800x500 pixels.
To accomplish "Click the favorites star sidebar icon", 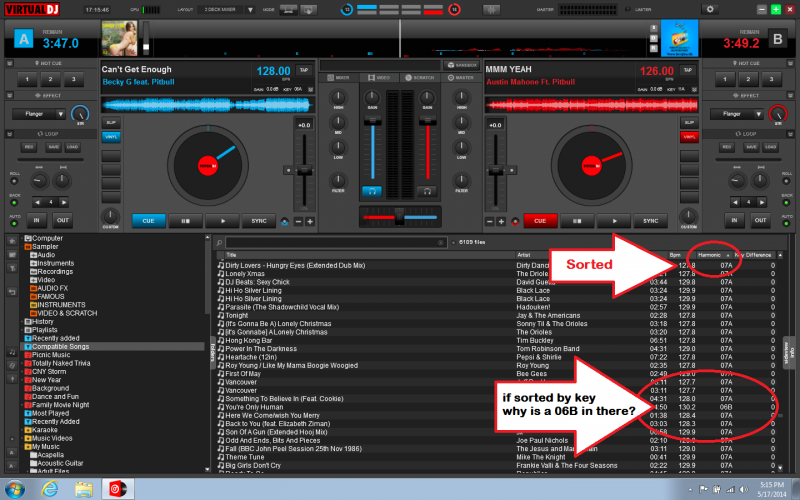I will click(12, 241).
